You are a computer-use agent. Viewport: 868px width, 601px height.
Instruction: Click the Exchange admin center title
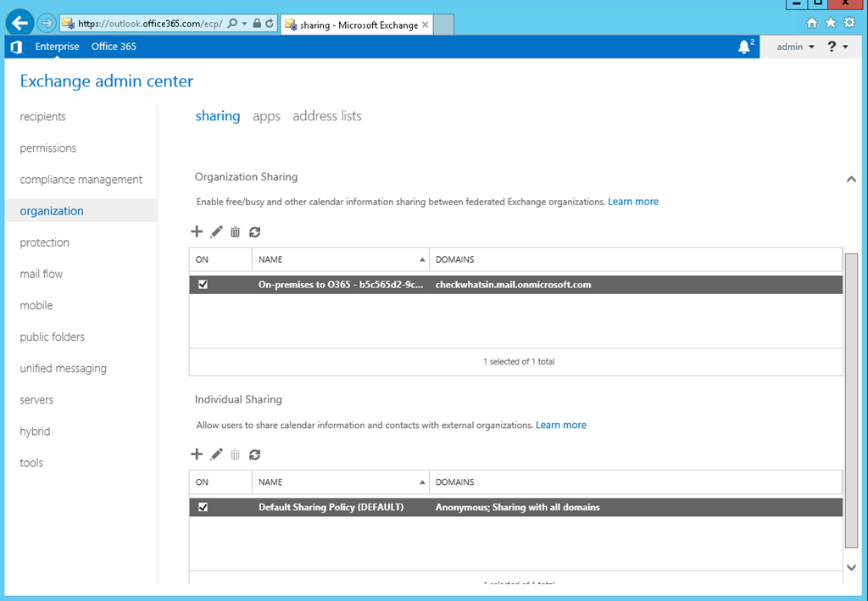click(x=106, y=81)
